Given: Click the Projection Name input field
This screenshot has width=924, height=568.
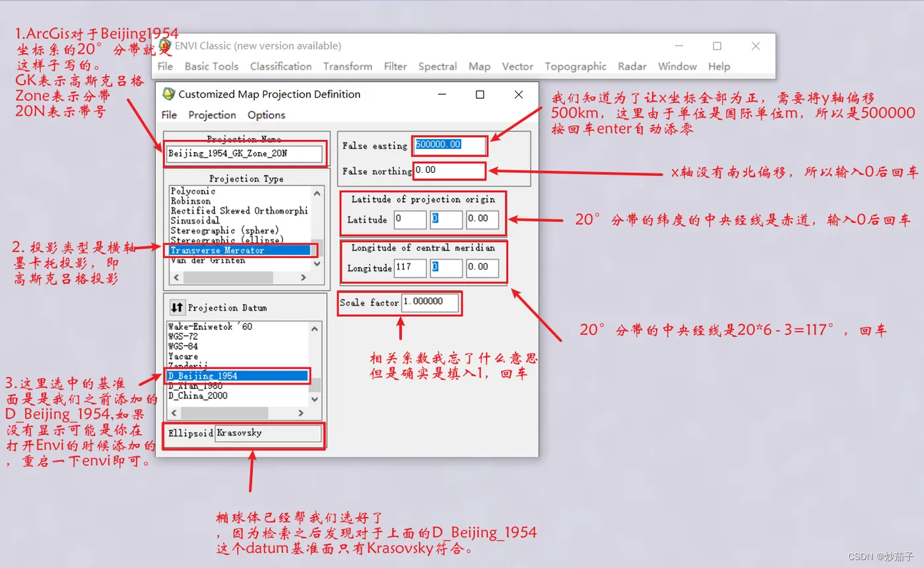Looking at the screenshot, I should pos(245,153).
